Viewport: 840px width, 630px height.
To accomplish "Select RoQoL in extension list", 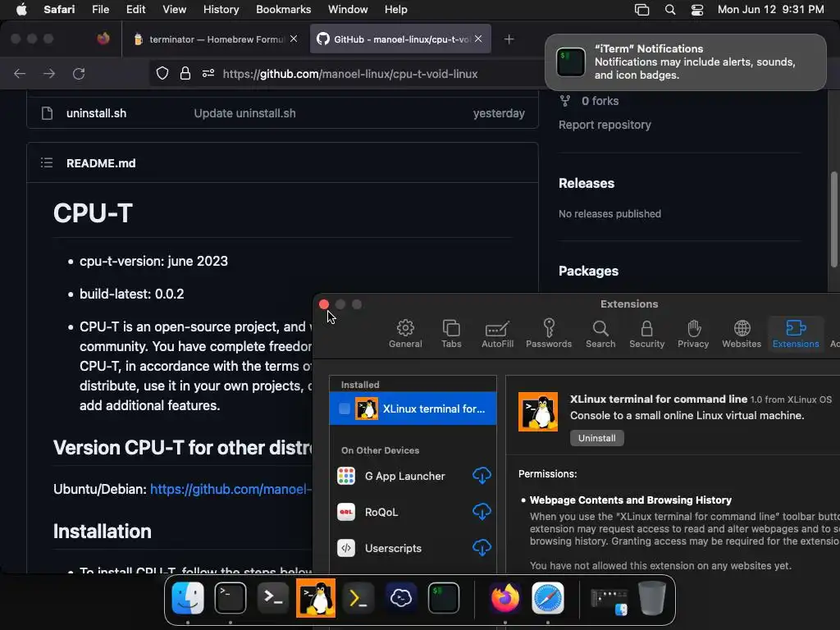I will pos(381,512).
